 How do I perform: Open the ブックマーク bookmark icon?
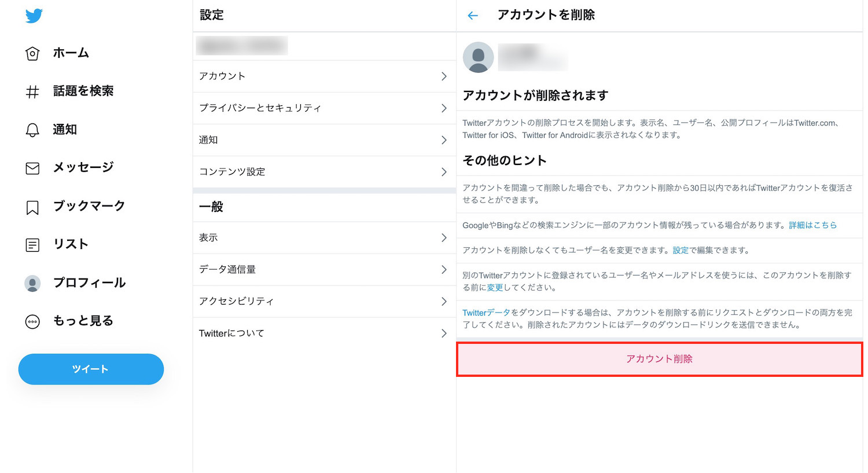click(32, 207)
